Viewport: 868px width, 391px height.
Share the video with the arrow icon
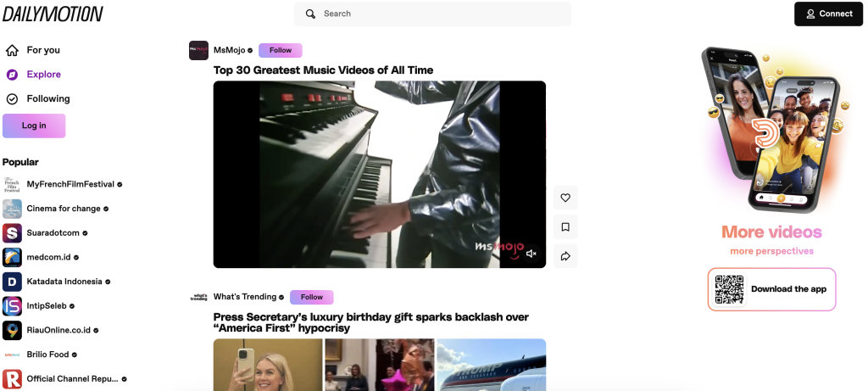pos(565,256)
